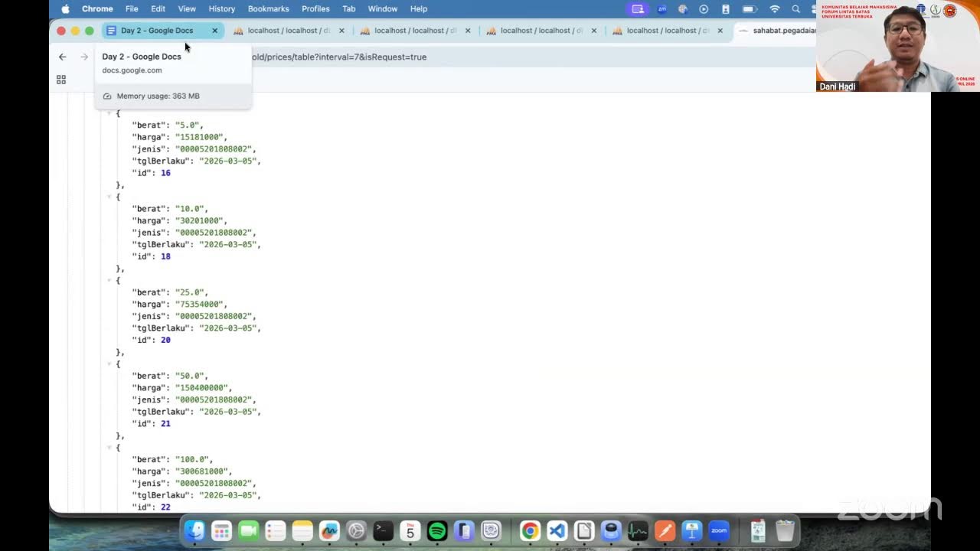Image resolution: width=980 pixels, height=551 pixels.
Task: Open the Apple menu
Action: [65, 9]
